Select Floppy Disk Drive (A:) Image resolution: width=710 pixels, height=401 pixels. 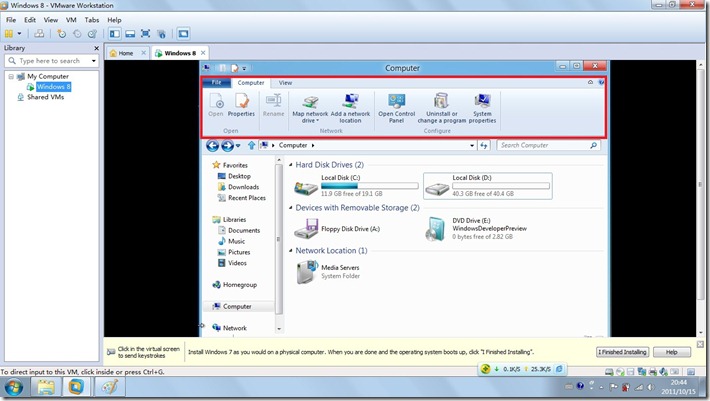coord(337,229)
